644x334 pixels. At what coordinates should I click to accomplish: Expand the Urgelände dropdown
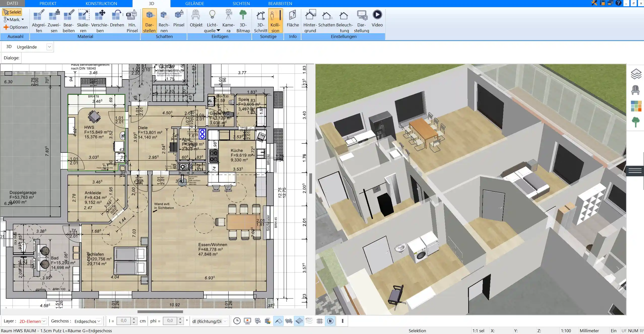click(x=49, y=47)
